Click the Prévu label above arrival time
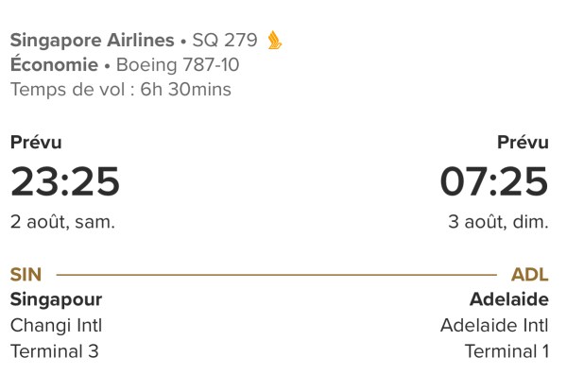The width and height of the screenshot is (567, 392). [x=523, y=143]
